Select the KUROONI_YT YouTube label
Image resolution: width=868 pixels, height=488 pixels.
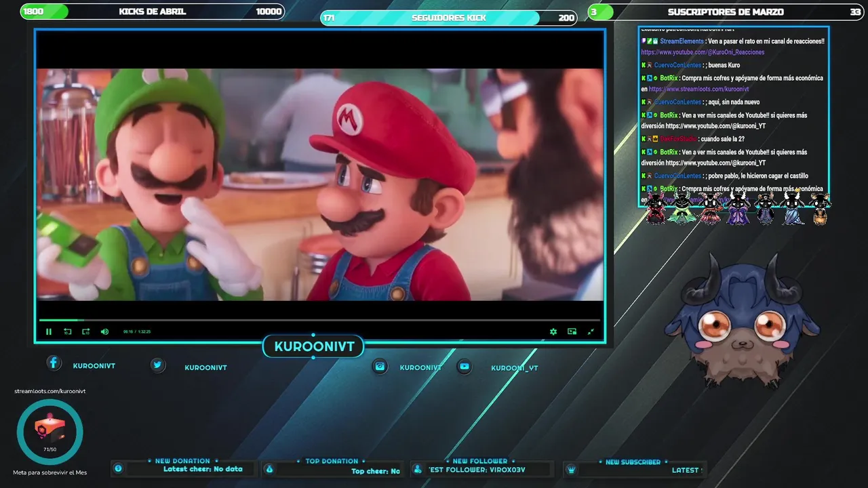tap(515, 368)
